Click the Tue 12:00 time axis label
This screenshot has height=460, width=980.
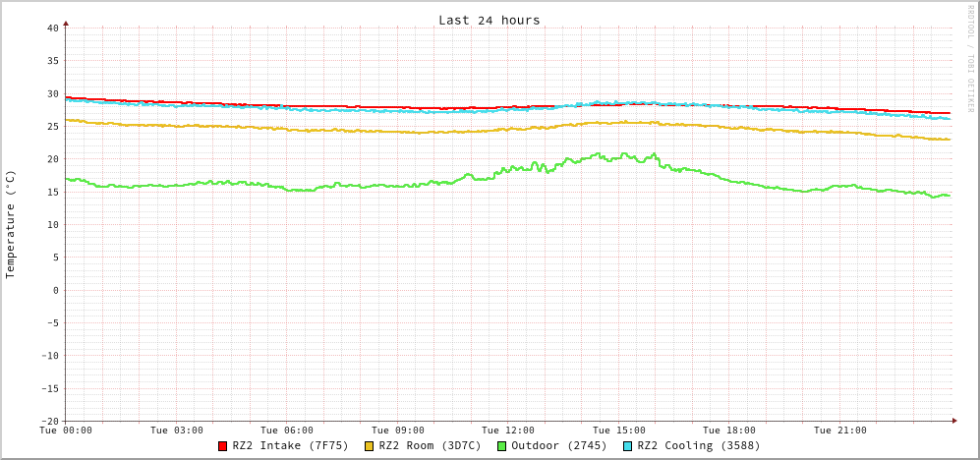[508, 431]
